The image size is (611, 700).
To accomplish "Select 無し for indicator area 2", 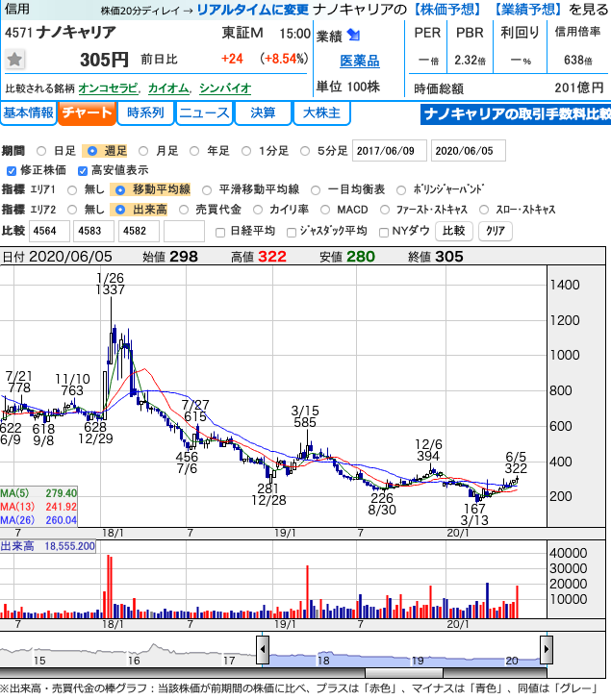I will 72,210.
